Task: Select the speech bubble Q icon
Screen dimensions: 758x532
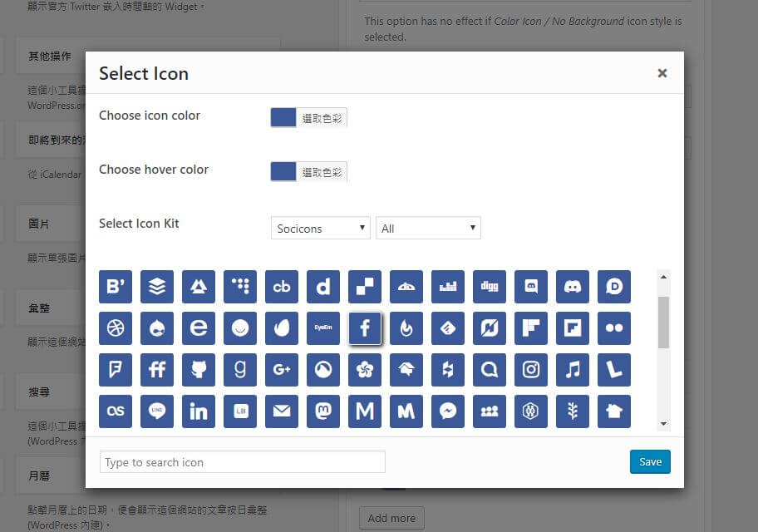Action: pyautogui.click(x=490, y=370)
